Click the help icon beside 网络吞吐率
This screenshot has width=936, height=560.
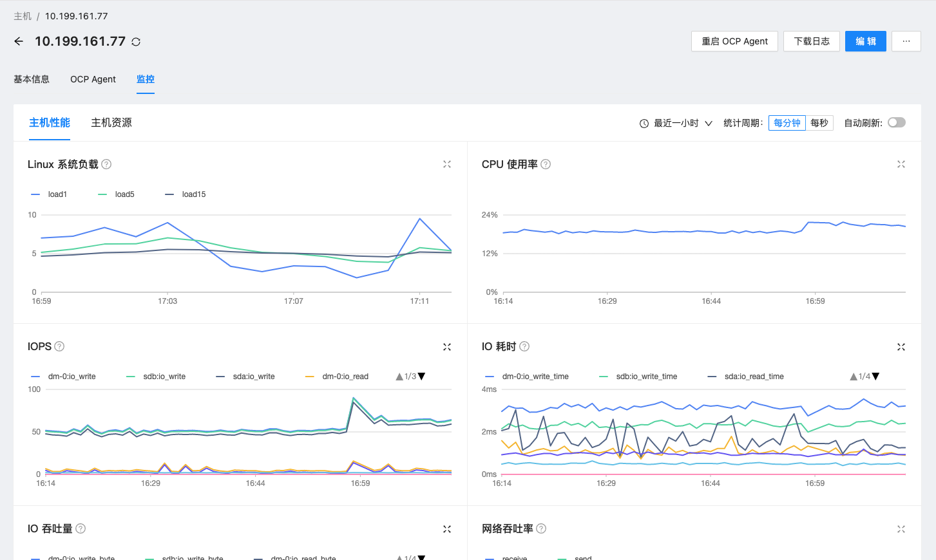tap(541, 528)
